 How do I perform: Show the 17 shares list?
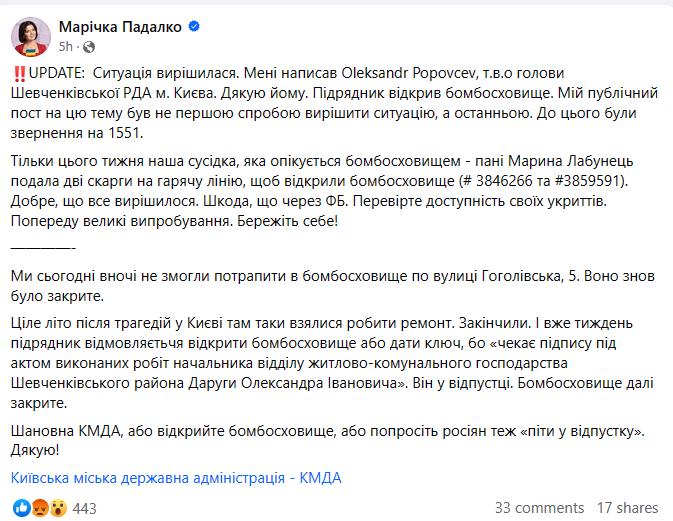[x=628, y=508]
